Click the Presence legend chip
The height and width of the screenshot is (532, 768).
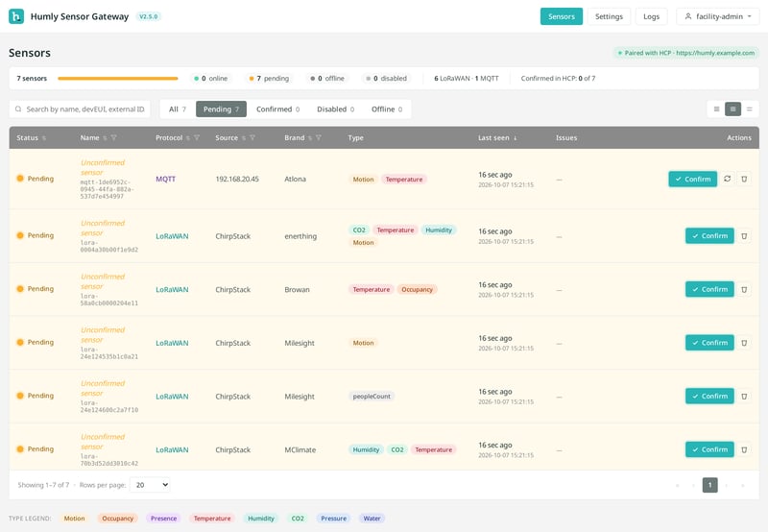point(163,519)
